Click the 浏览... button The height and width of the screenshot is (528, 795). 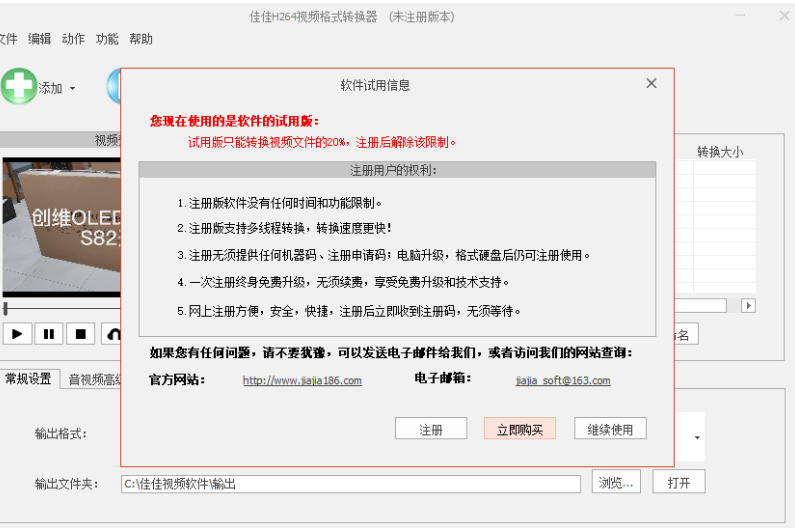(616, 481)
